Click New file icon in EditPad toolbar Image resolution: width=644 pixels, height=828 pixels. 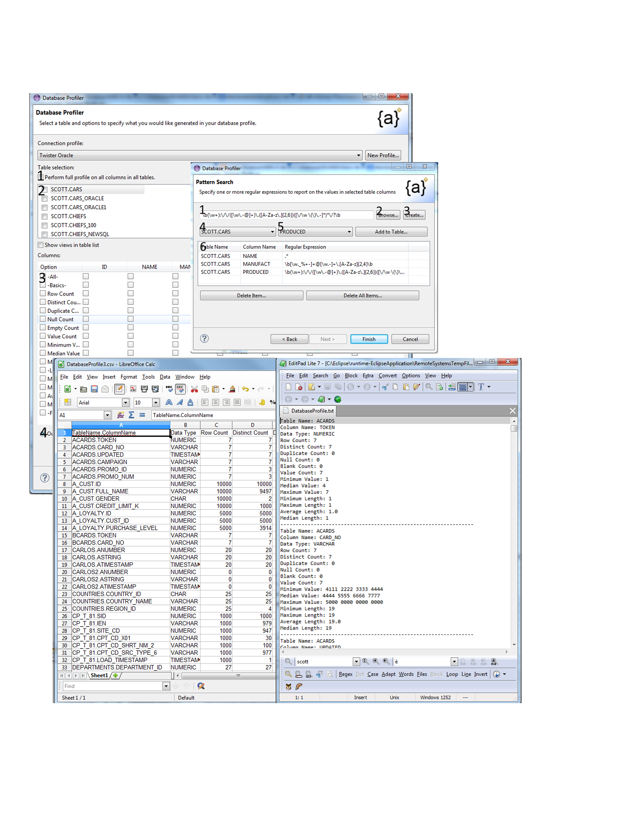(x=289, y=387)
